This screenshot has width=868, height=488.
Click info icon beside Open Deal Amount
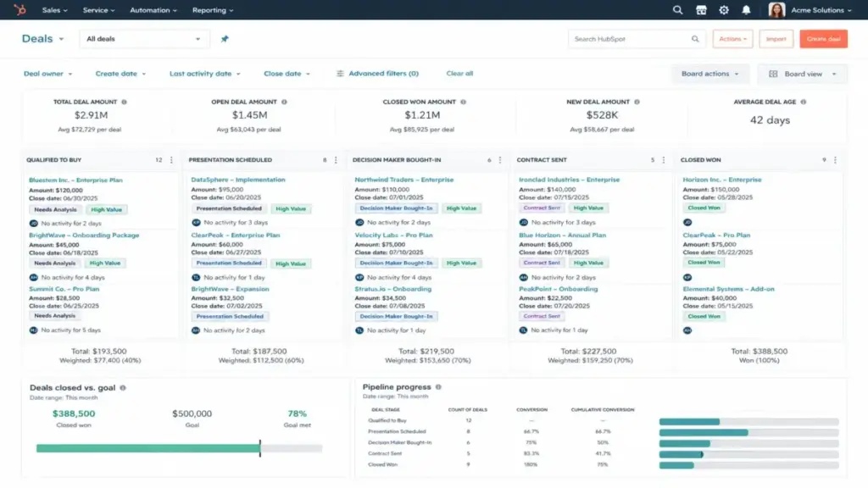pos(284,102)
